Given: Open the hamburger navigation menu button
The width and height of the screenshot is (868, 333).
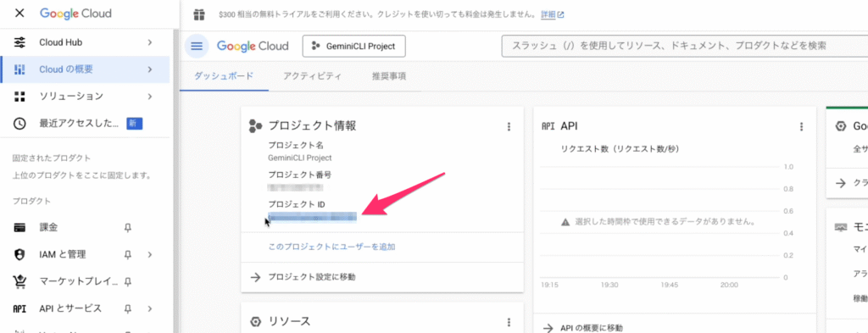Looking at the screenshot, I should [x=197, y=46].
